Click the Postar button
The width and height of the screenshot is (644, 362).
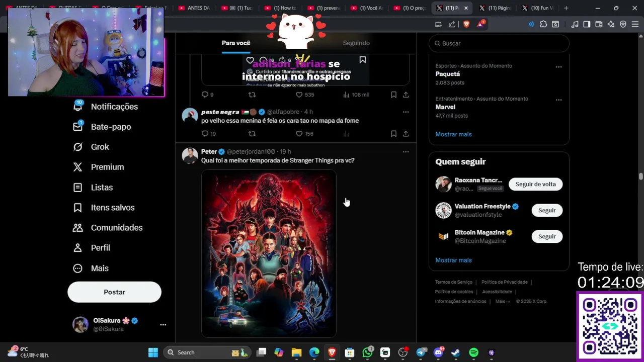point(114,292)
